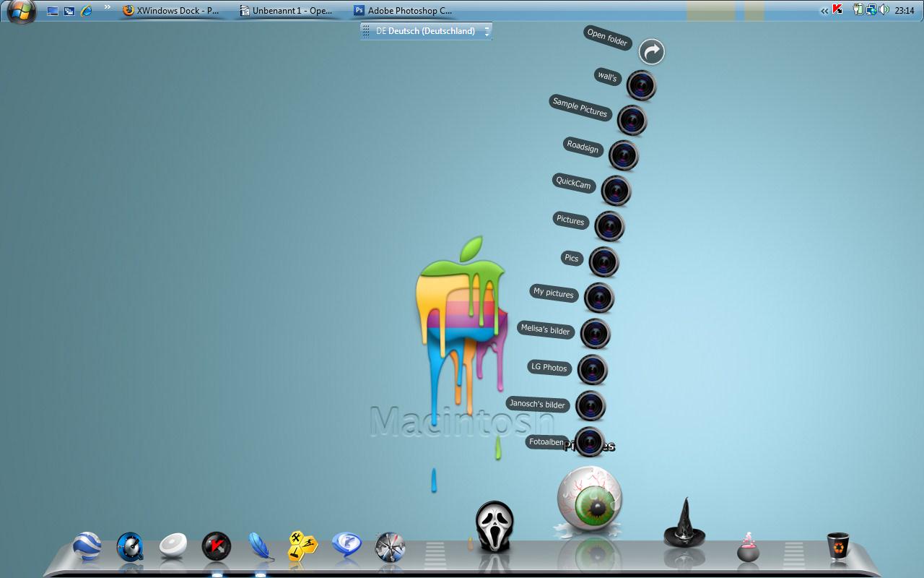Click Show Desktop in Quick Launch
The height and width of the screenshot is (578, 924).
tap(53, 11)
